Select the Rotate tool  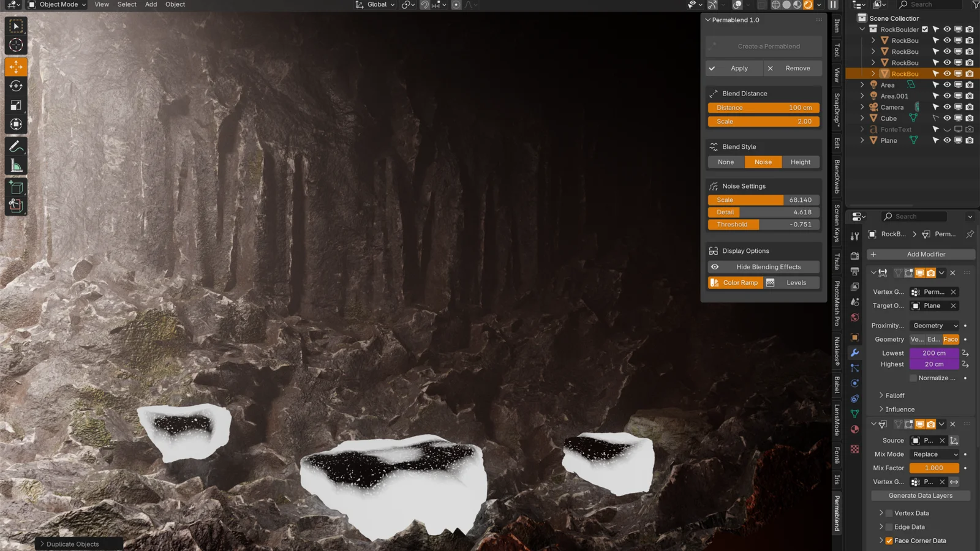(x=16, y=86)
